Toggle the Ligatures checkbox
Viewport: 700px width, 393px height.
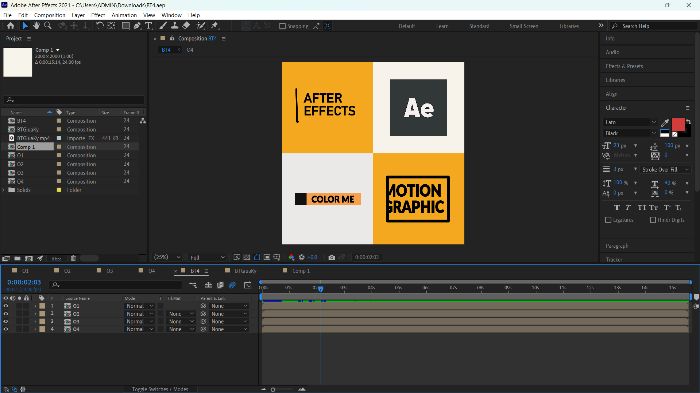click(608, 220)
